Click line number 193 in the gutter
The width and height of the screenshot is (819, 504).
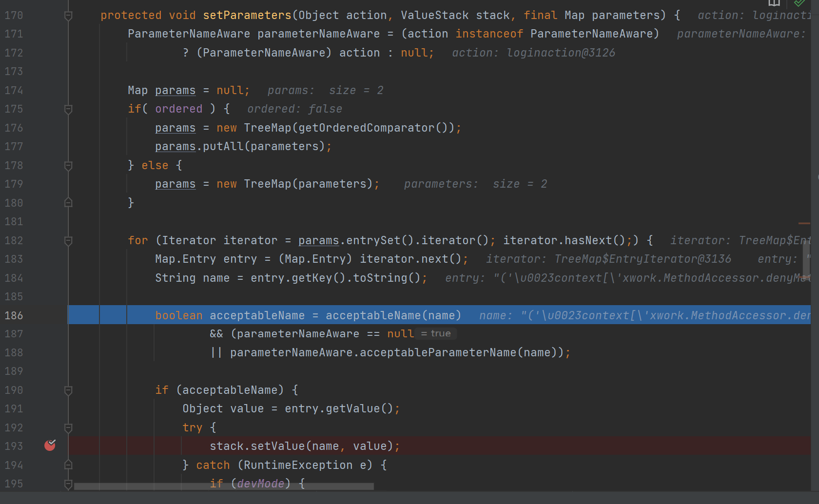pyautogui.click(x=14, y=446)
